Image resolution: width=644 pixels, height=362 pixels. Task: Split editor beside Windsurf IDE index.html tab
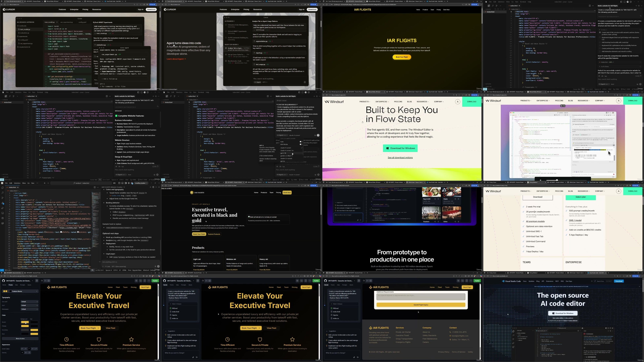[95, 187]
